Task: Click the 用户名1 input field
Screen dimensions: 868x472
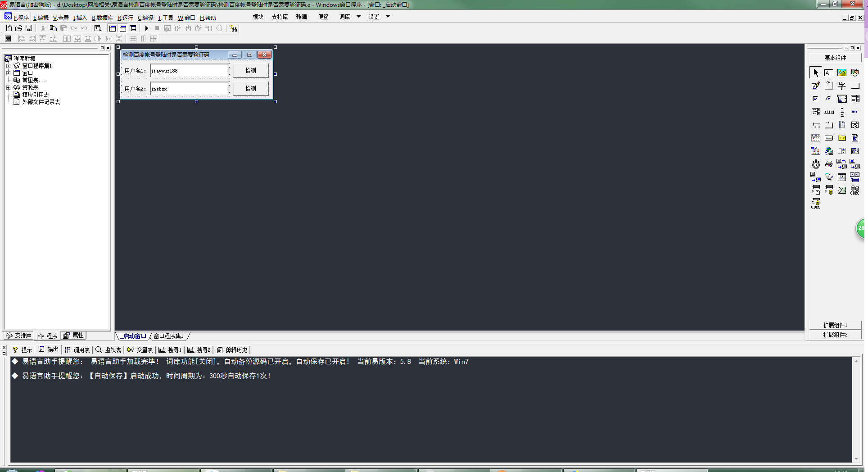Action: [190, 71]
